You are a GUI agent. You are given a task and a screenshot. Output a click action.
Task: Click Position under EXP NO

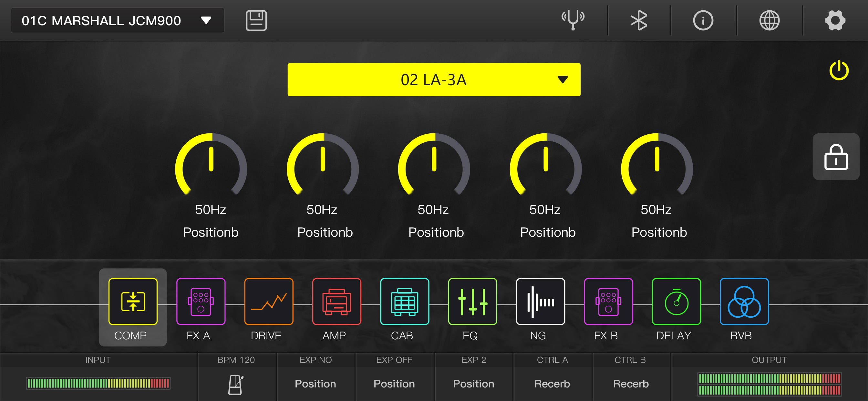(315, 384)
